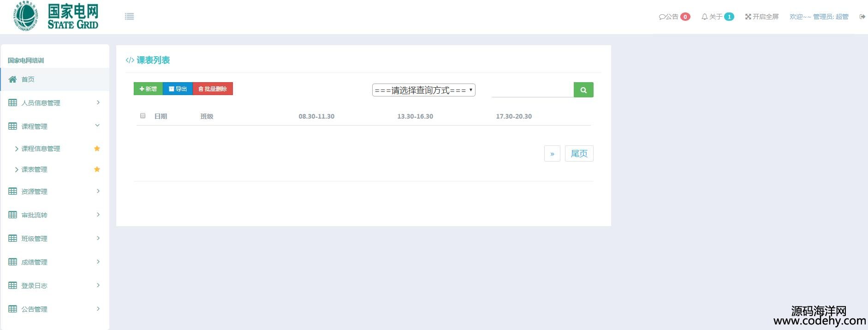Click the star next to 课表管理

(x=97, y=169)
